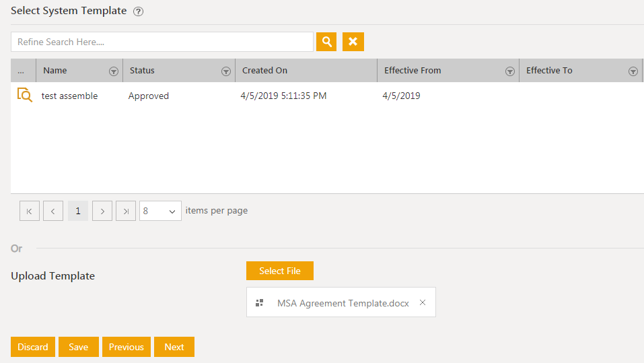Preview the test assemble template icon
The height and width of the screenshot is (363, 644).
pyautogui.click(x=24, y=95)
